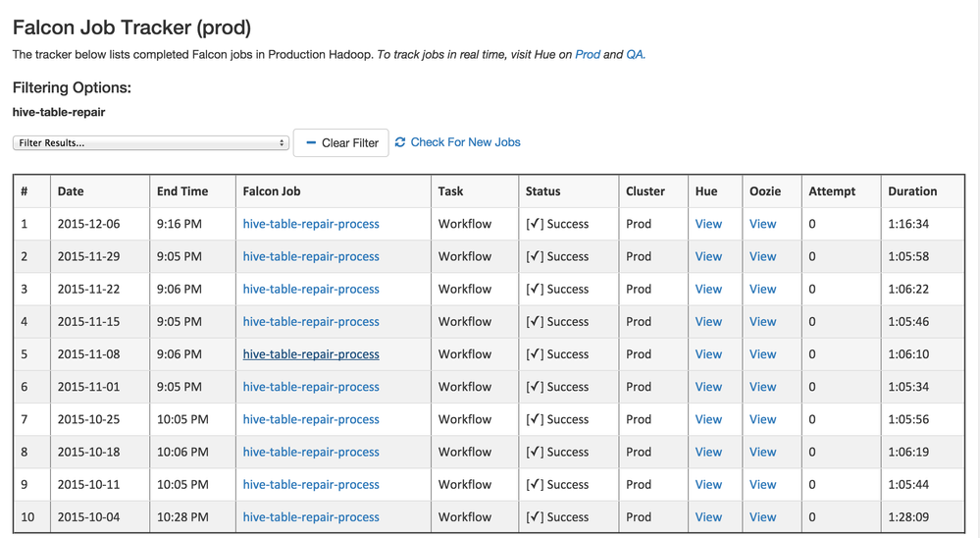View Oozie for the 2015-11-08 job
980x538 pixels.
(762, 354)
